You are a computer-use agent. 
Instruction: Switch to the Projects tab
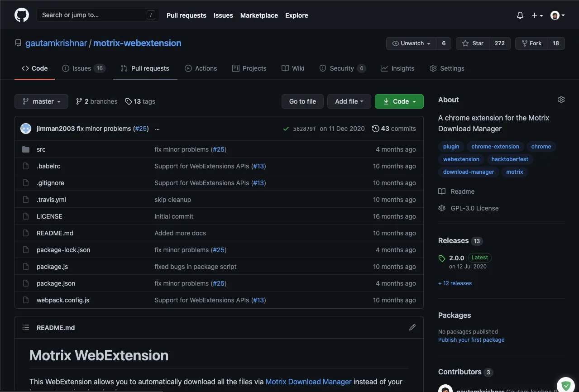click(x=249, y=68)
